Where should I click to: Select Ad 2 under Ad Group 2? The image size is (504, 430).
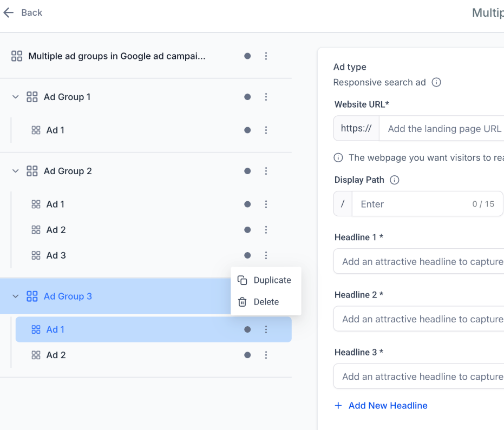(56, 230)
